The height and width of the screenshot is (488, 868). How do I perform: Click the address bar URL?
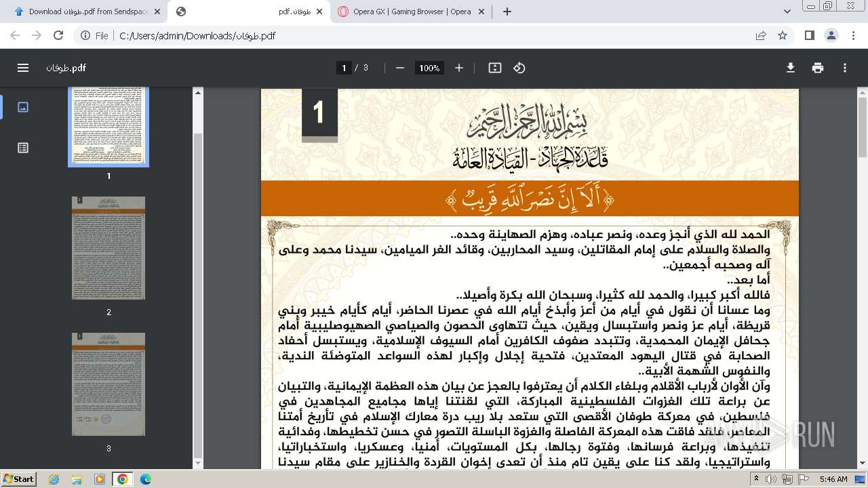coord(197,36)
